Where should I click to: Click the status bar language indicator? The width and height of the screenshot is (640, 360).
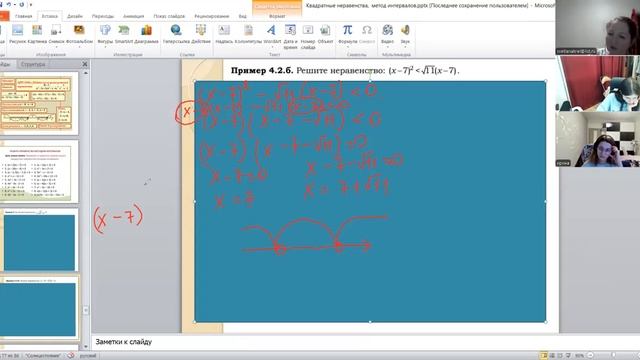(x=88, y=356)
